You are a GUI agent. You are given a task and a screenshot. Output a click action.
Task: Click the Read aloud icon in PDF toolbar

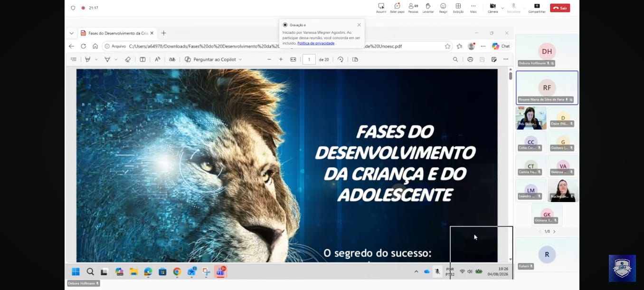[157, 59]
